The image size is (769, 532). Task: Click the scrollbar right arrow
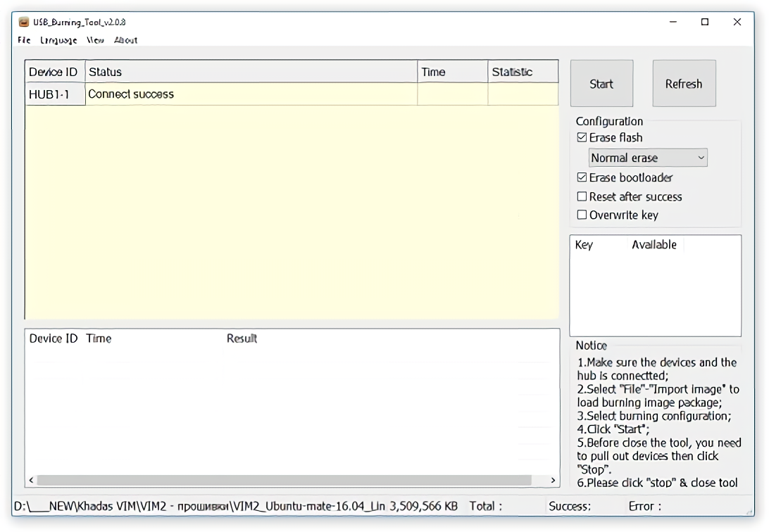[553, 481]
